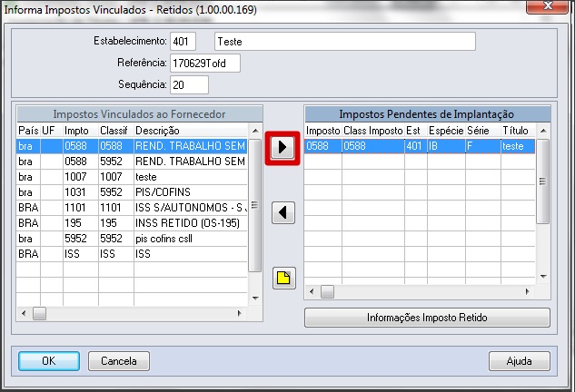Click scroll-left arrow under supplier taxes list
This screenshot has height=392, width=575.
[24, 314]
